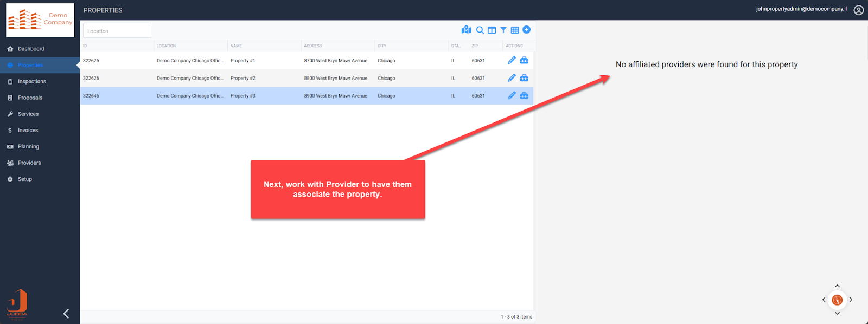
Task: Open Inspections from sidebar menu
Action: pos(31,81)
